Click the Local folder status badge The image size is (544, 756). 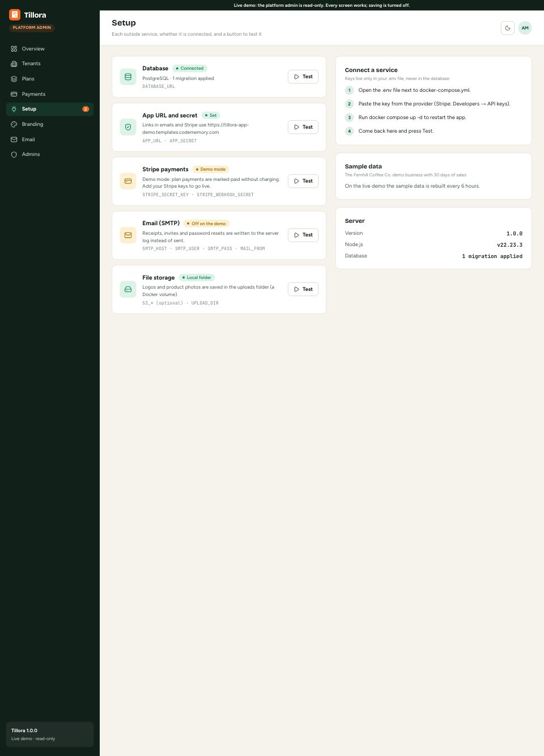coord(197,277)
